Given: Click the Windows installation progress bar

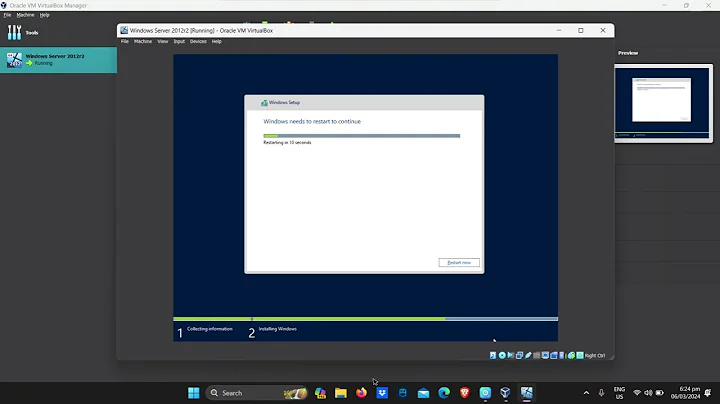Looking at the screenshot, I should click(366, 319).
